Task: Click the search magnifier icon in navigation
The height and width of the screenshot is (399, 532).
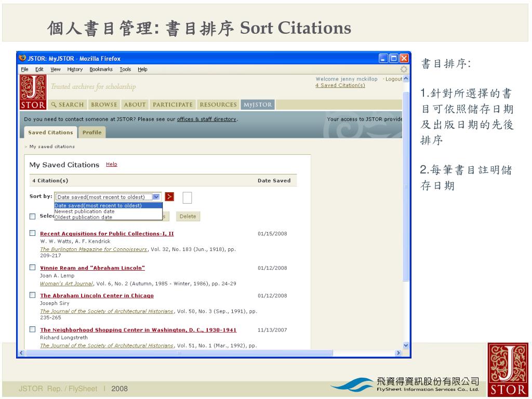Action: tap(54, 105)
